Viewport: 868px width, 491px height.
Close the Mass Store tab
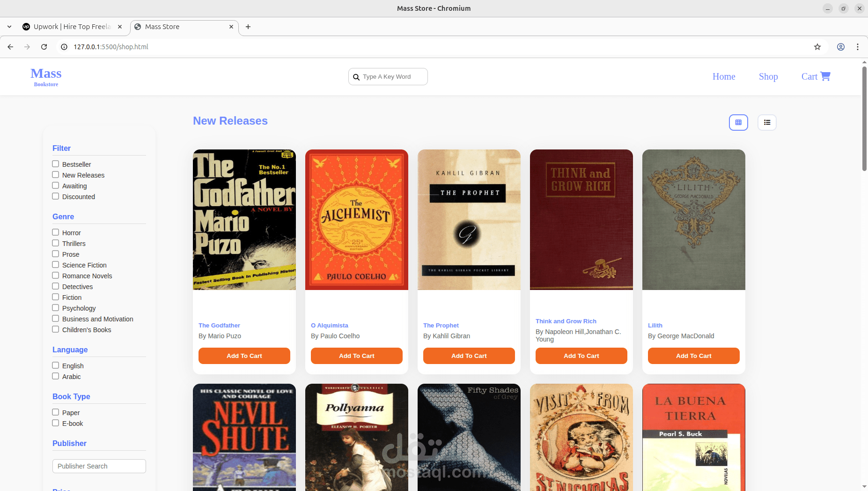point(231,27)
